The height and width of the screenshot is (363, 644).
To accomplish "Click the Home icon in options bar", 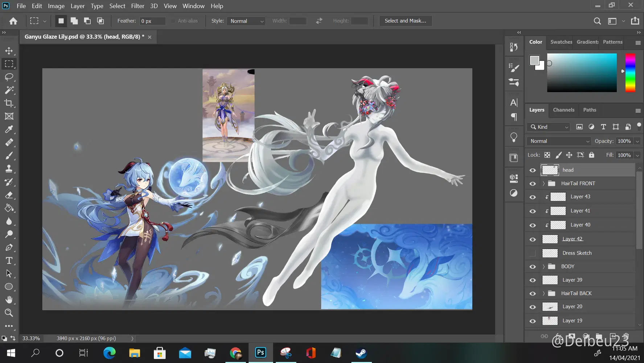I will 13,21.
